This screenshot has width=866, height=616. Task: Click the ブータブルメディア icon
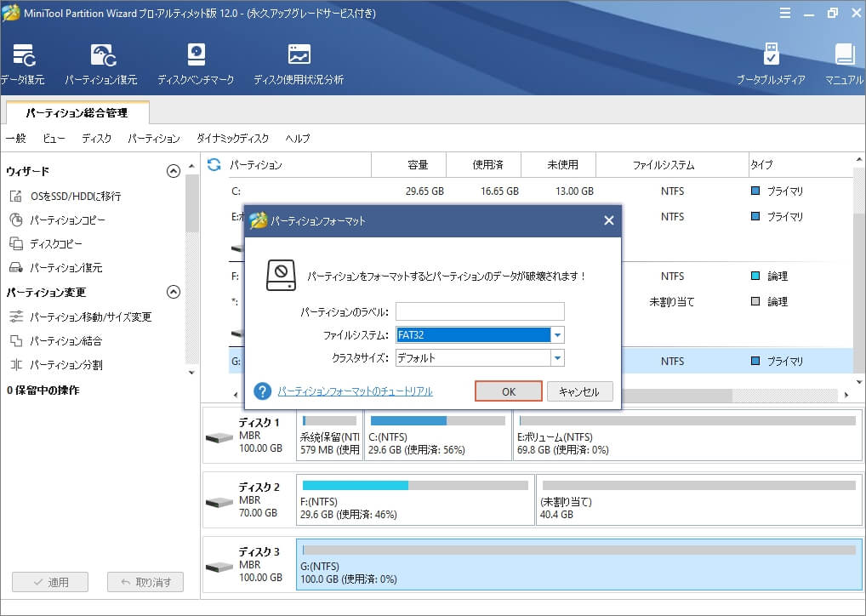771,56
